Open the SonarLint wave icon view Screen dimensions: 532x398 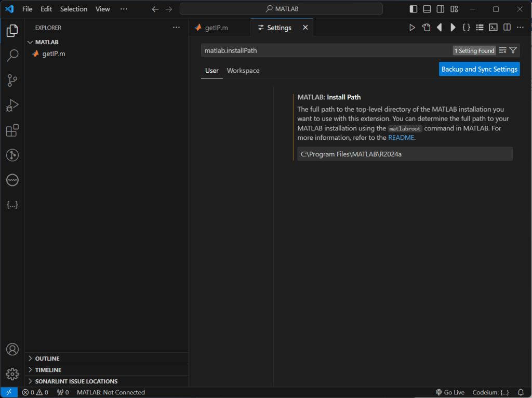(12, 180)
